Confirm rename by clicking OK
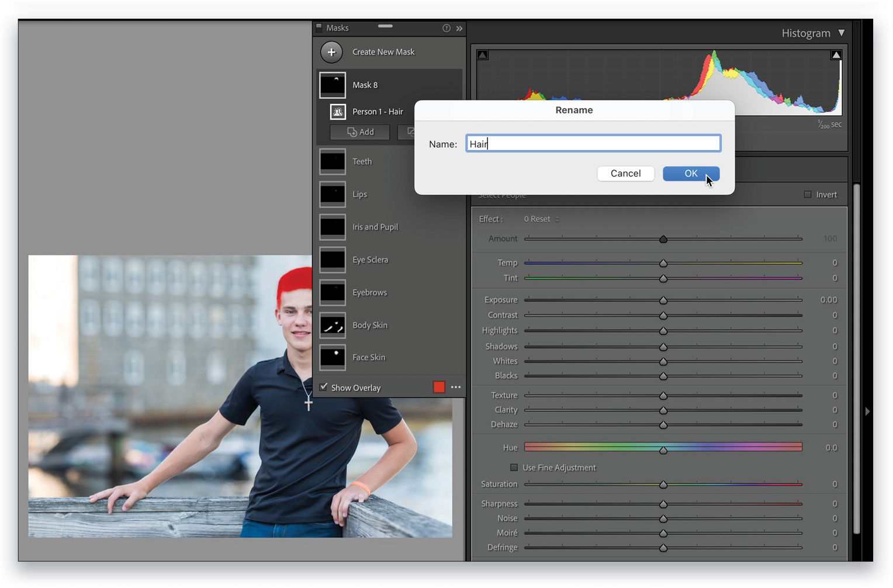This screenshot has width=893, height=588. [x=691, y=174]
